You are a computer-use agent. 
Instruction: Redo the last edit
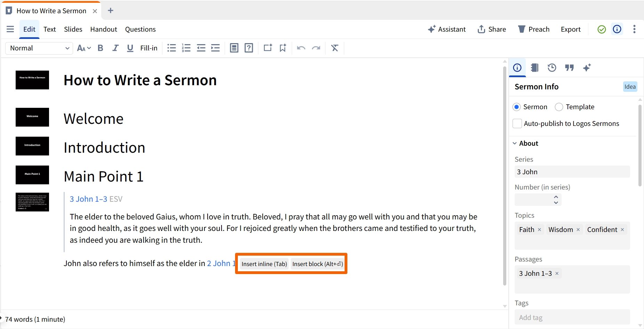(x=316, y=48)
